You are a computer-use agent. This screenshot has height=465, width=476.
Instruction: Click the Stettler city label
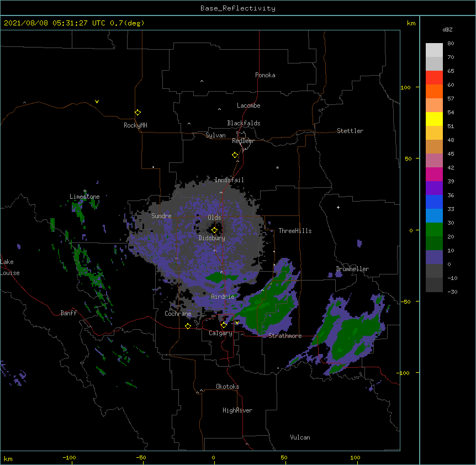(x=350, y=131)
